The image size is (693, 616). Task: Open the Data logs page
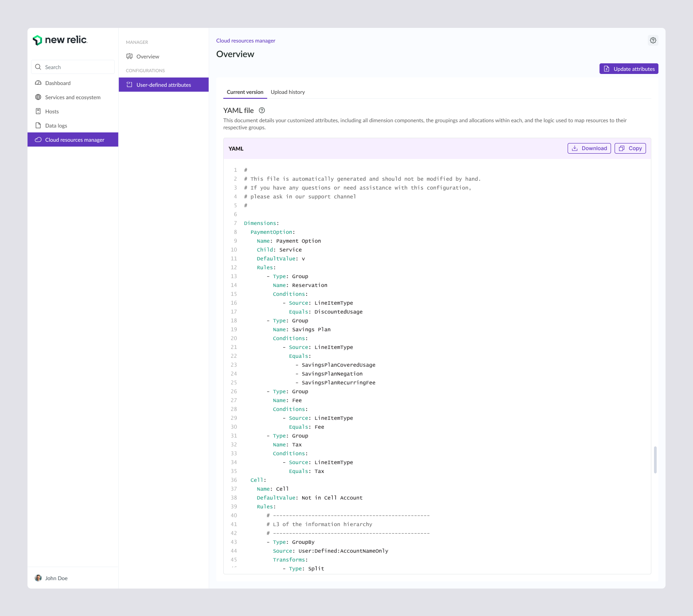[73, 125]
